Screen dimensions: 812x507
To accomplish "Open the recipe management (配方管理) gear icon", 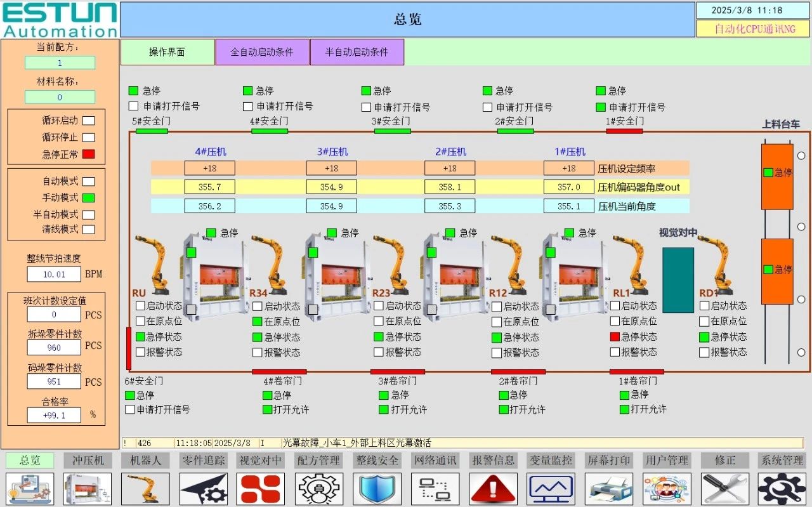I will point(319,489).
